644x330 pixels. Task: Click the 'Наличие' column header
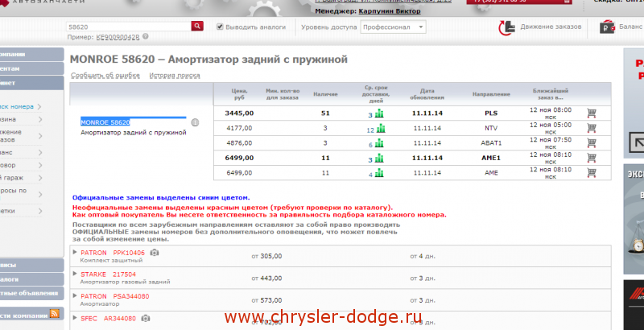[x=325, y=94]
